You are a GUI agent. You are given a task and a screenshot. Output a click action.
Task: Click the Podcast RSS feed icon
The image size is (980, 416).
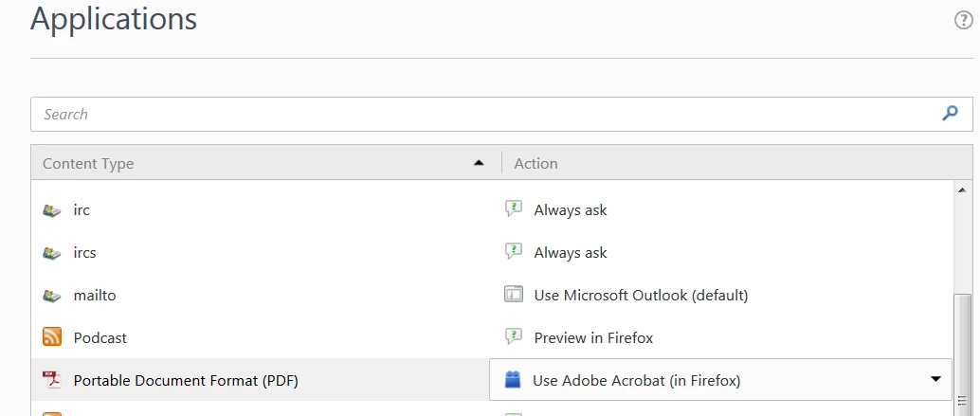52,337
